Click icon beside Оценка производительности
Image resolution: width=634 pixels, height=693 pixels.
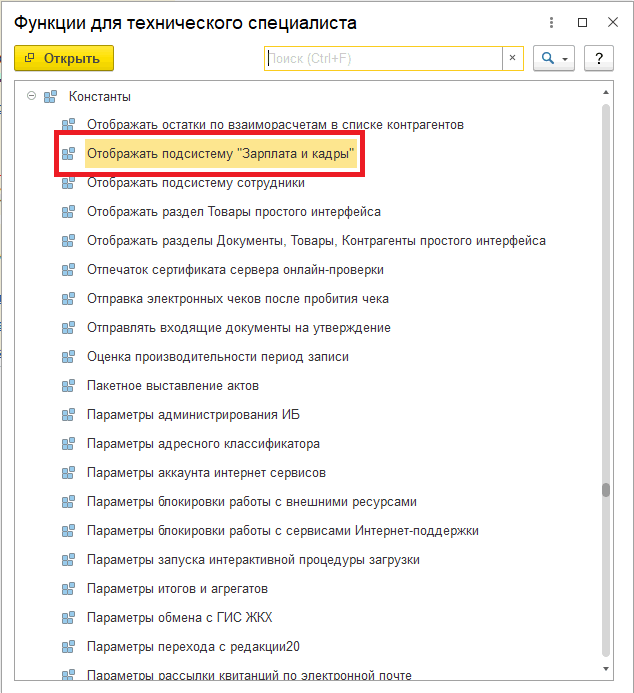pos(68,357)
